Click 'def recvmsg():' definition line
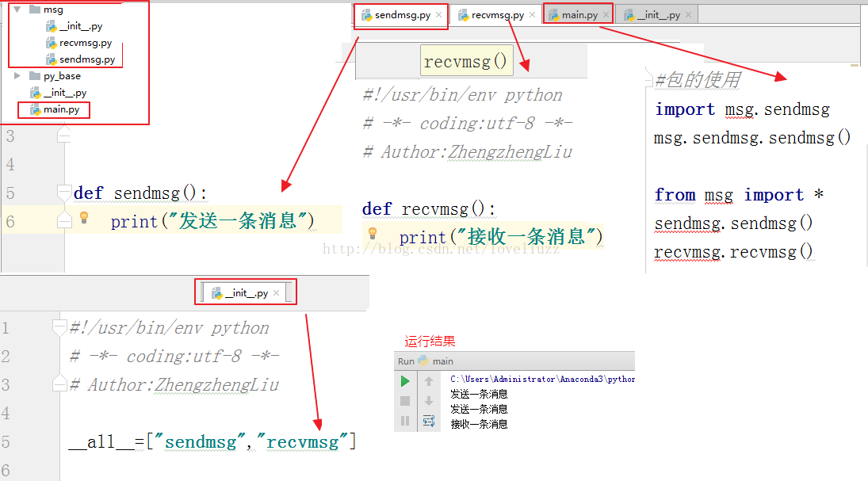This screenshot has height=481, width=868. point(429,209)
